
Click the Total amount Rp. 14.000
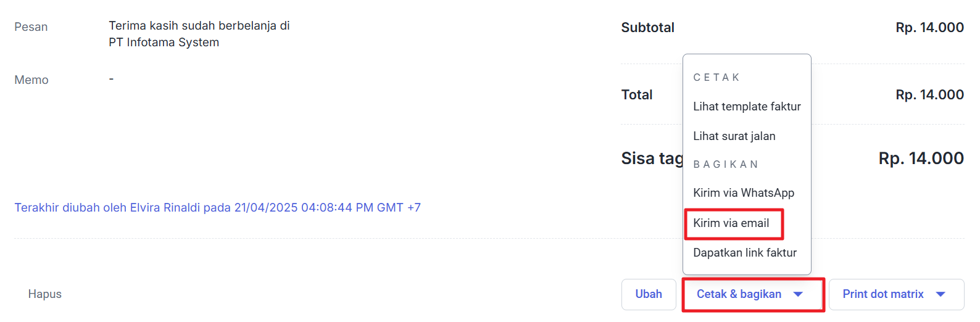point(929,95)
